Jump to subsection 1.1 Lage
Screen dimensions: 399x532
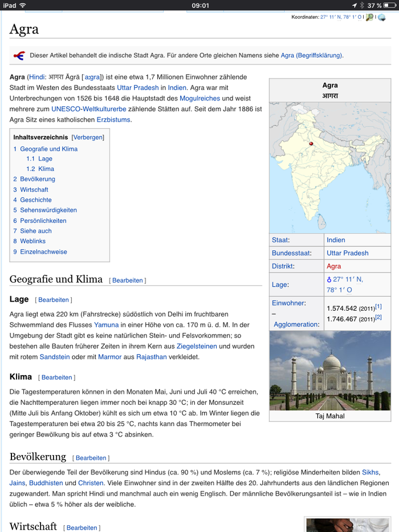(x=39, y=159)
